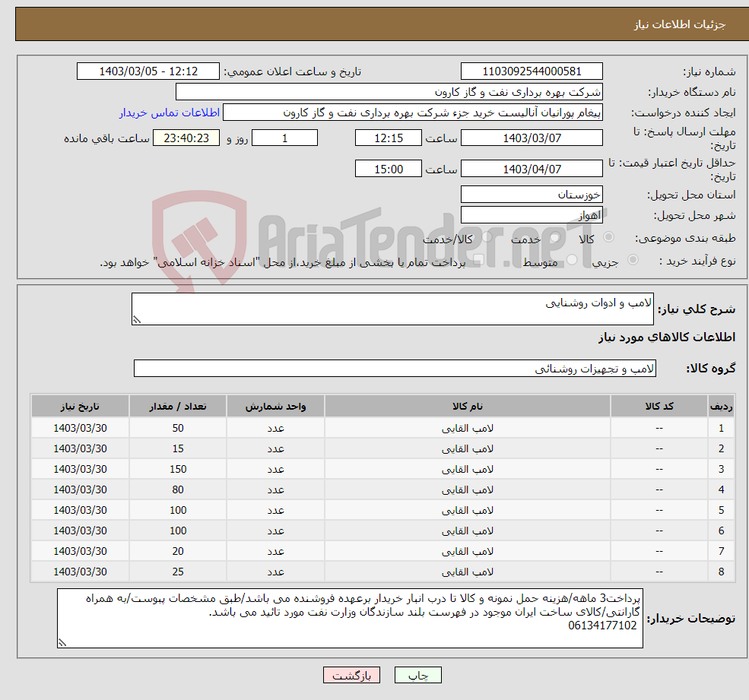The image size is (749, 700).
Task: Click unit عدد in row 3
Action: coord(275,470)
